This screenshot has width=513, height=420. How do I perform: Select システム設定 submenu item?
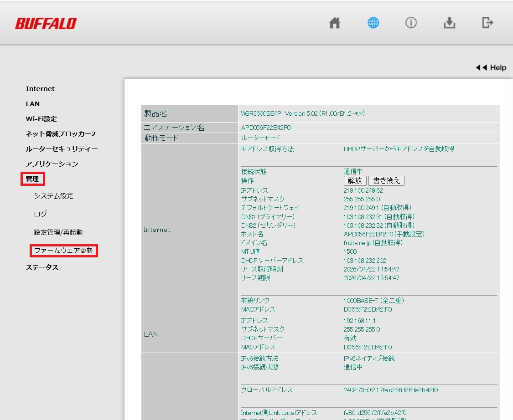pyautogui.click(x=54, y=196)
